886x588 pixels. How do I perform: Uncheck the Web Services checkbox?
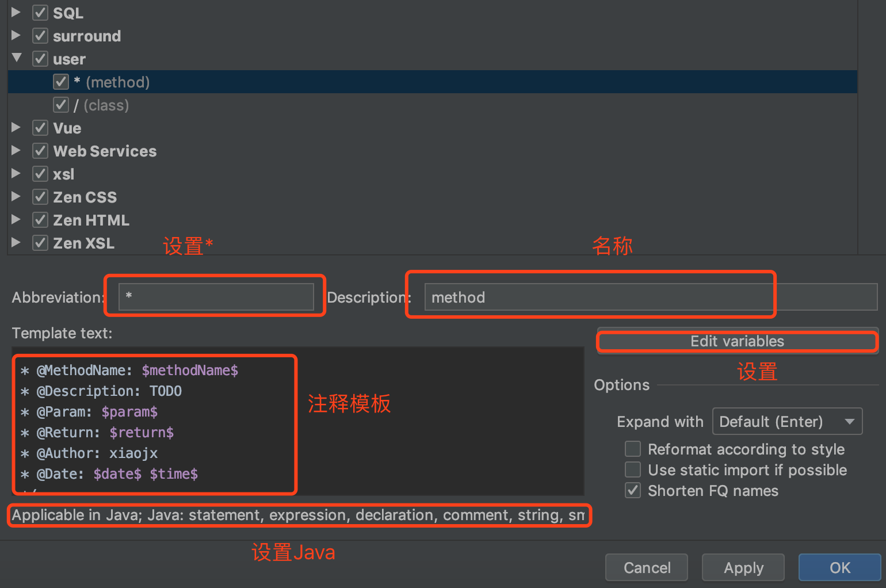(40, 151)
